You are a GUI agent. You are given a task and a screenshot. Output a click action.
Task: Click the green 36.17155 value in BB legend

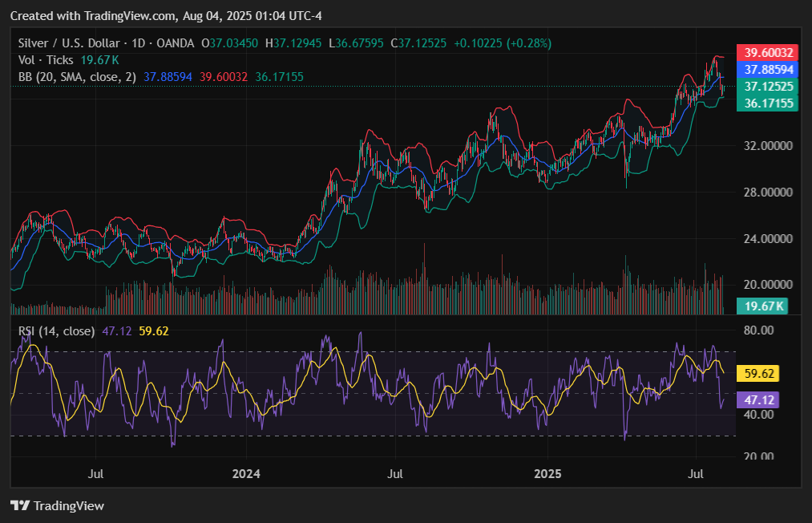point(279,77)
